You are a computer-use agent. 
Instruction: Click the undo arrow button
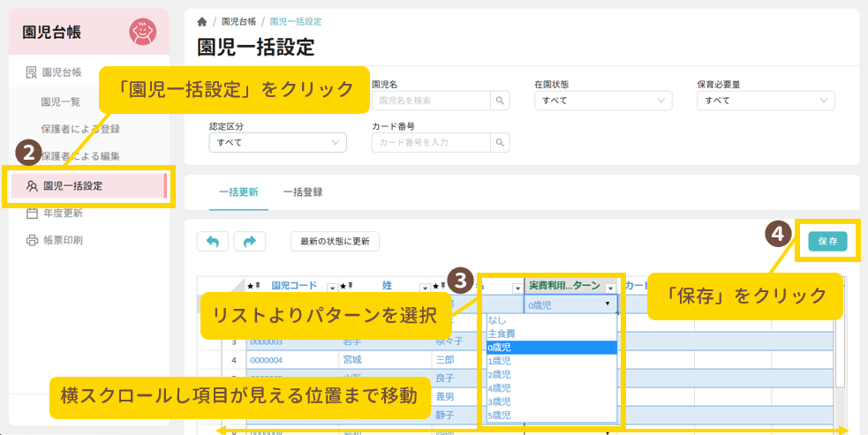212,241
